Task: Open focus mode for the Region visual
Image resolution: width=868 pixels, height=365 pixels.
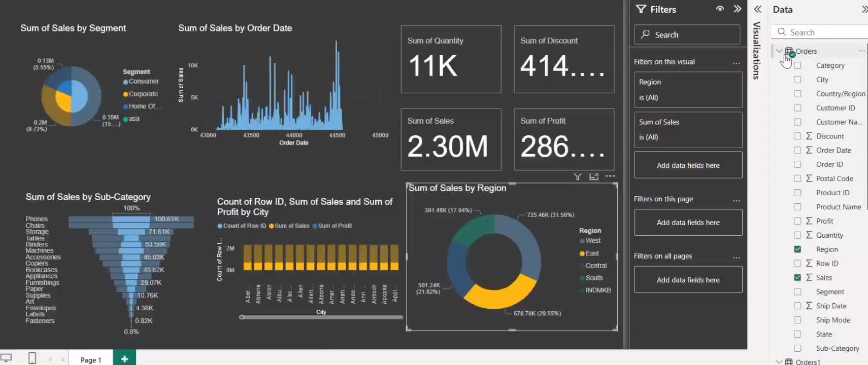Action: coord(594,176)
